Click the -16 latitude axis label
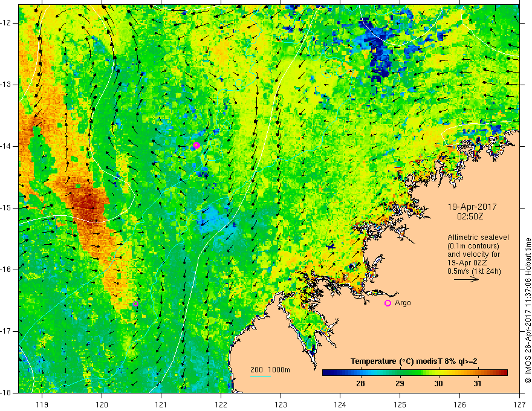The height and width of the screenshot is (411, 532). (x=7, y=269)
